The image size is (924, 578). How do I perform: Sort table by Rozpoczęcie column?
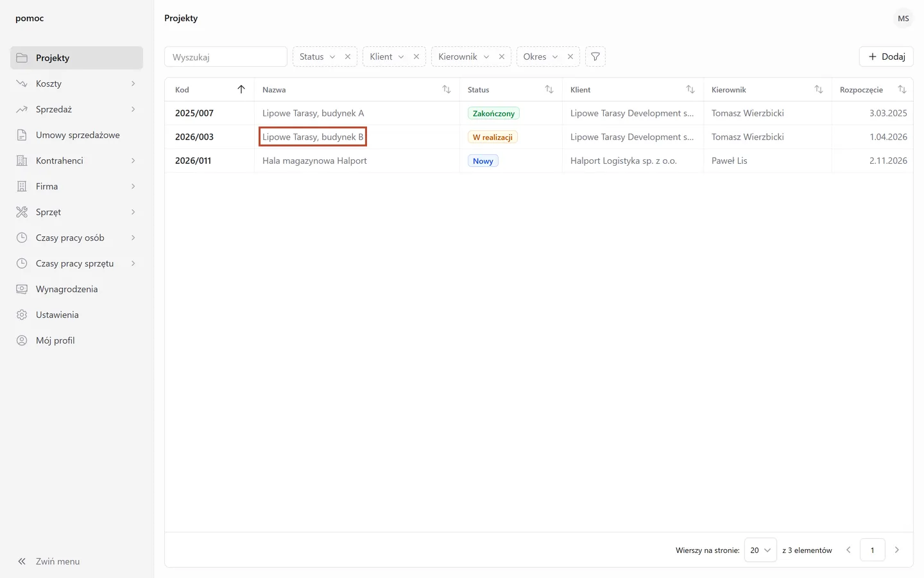[x=902, y=89]
